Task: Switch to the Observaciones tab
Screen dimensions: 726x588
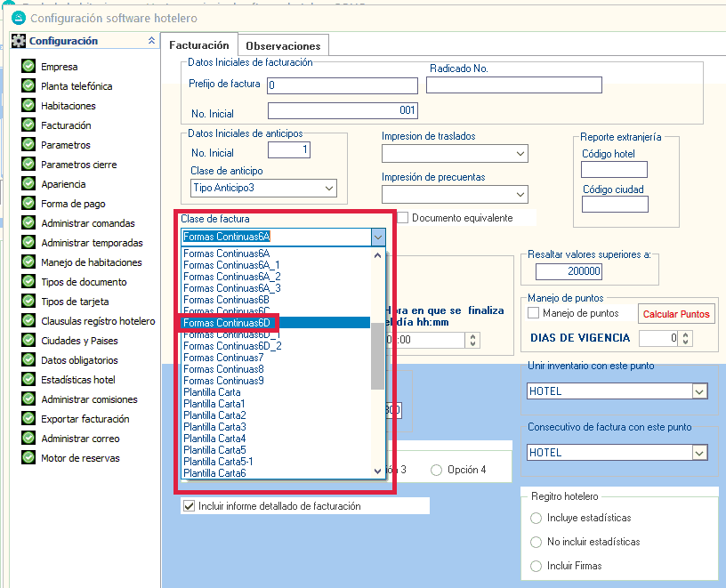Action: tap(282, 45)
